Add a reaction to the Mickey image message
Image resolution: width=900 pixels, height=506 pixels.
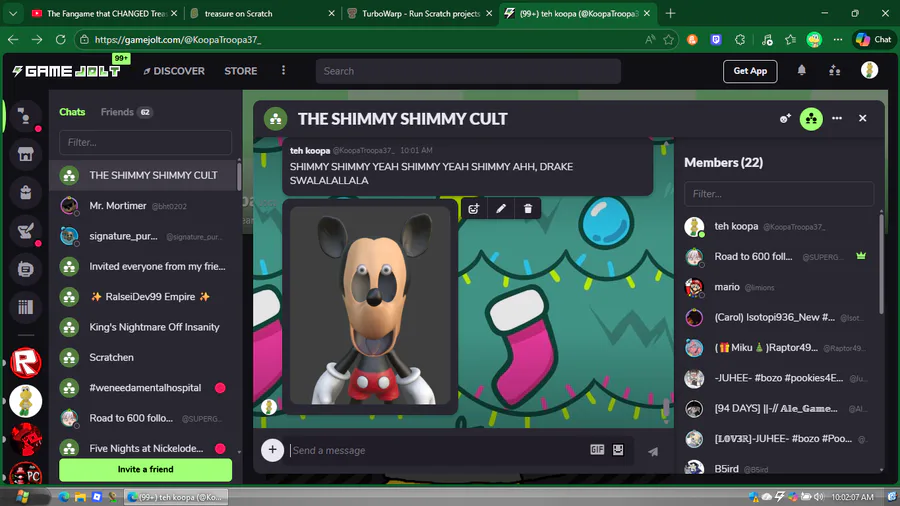coord(474,209)
